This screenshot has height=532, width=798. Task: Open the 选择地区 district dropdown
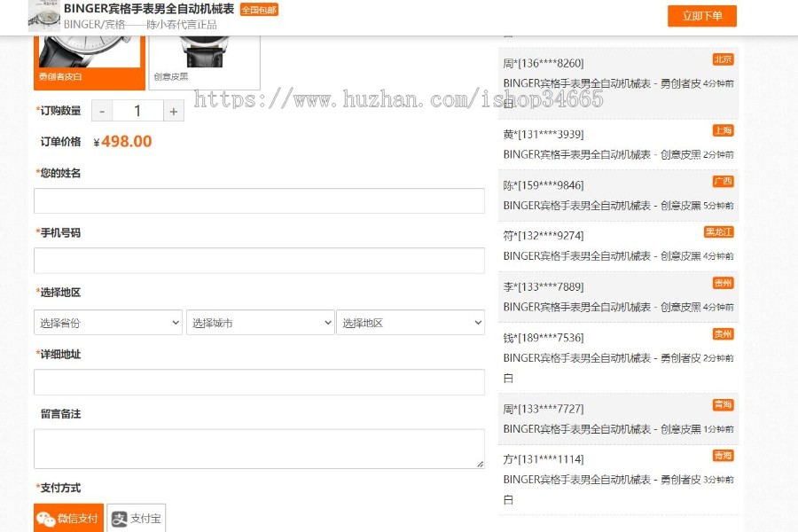(411, 322)
